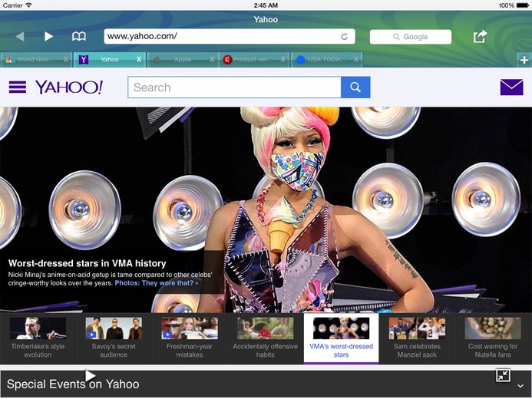Go forward with the browser forward arrow
This screenshot has width=532, height=399.
(x=49, y=36)
